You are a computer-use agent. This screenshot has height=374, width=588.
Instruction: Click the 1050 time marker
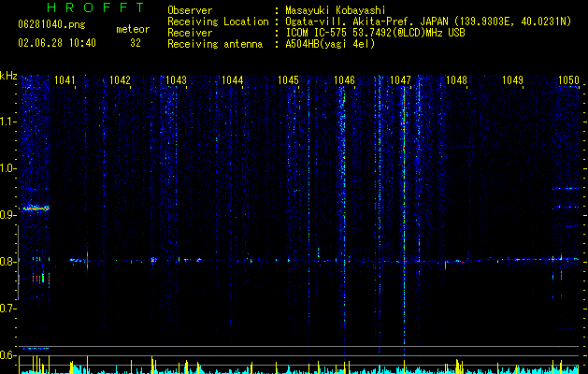(568, 79)
